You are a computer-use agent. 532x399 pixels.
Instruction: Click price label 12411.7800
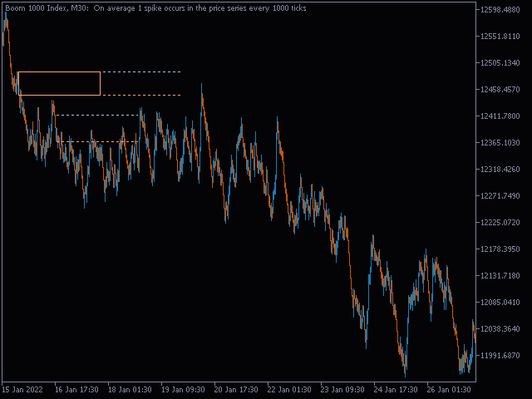pyautogui.click(x=500, y=116)
